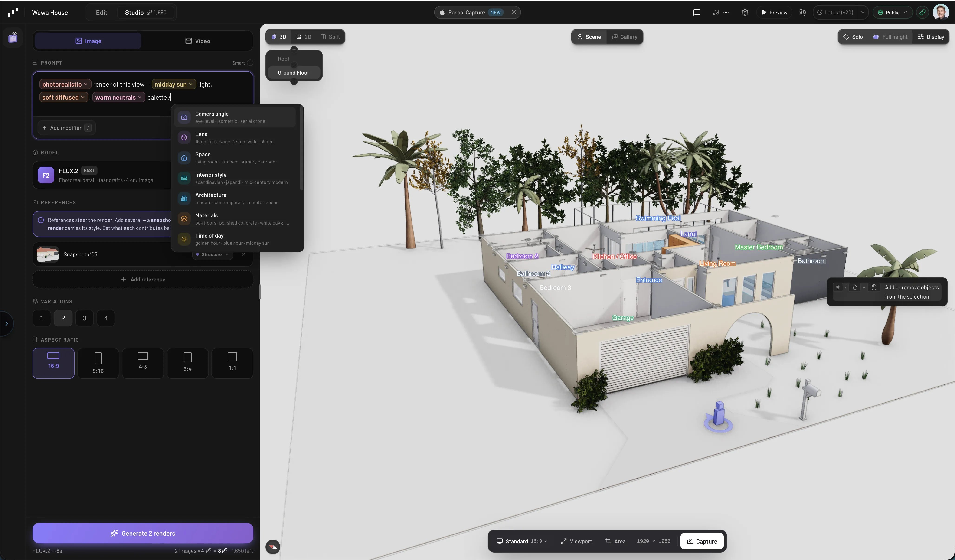The width and height of the screenshot is (955, 560).
Task: Close the Pascal Capture banner
Action: 514,13
